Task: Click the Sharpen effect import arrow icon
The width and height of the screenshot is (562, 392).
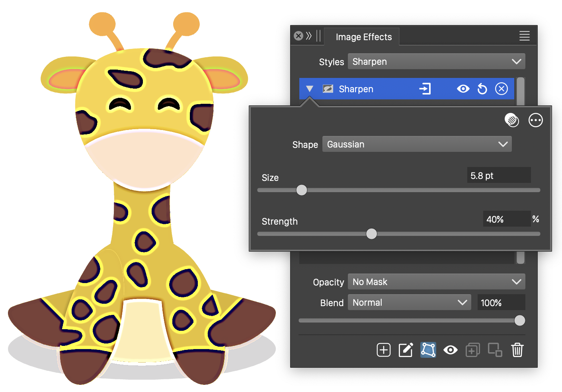Action: [x=425, y=89]
